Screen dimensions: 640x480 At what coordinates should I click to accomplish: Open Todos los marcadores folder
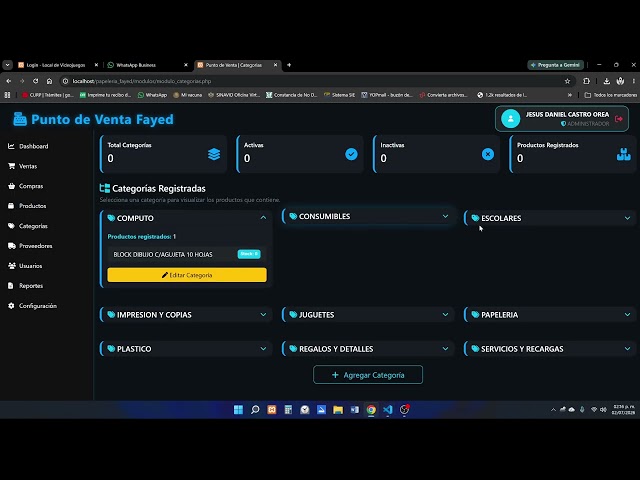tap(611, 95)
